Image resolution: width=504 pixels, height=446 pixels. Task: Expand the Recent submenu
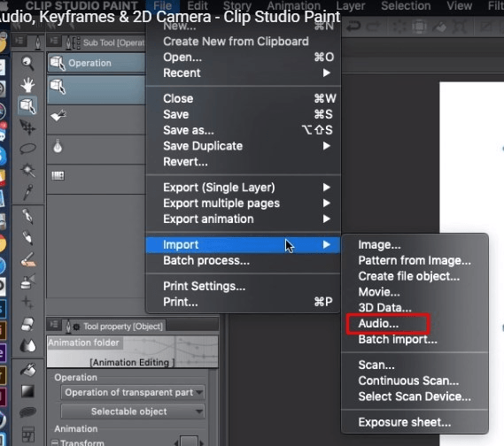point(244,73)
